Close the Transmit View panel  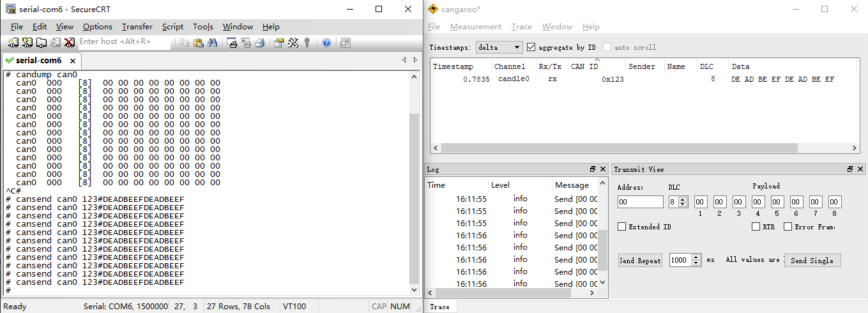pos(860,169)
